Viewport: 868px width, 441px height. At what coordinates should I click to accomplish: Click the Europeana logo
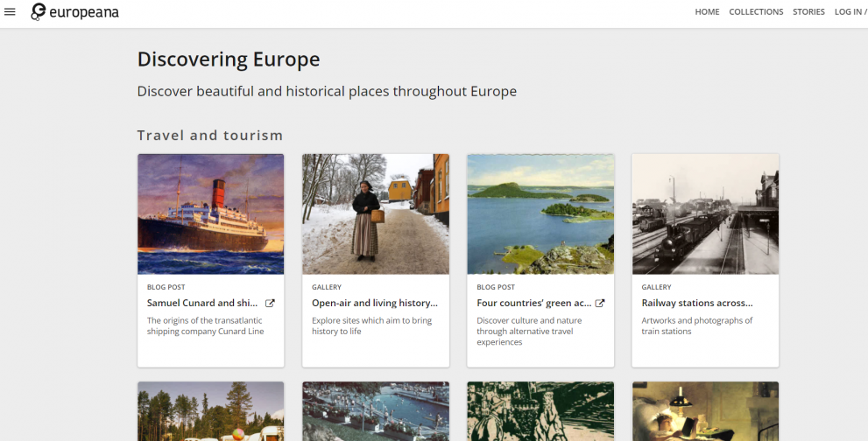(x=74, y=11)
